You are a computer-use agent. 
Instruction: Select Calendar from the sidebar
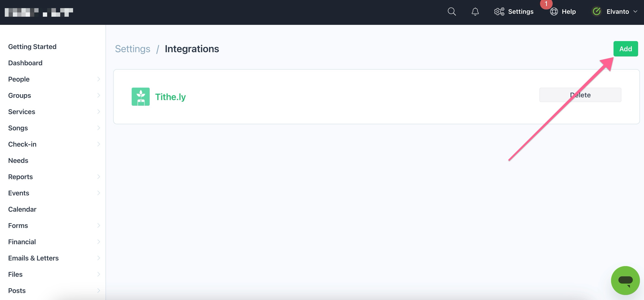point(22,209)
